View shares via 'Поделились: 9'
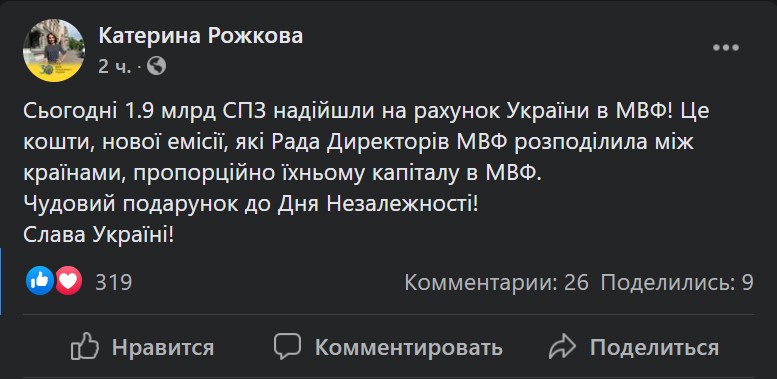This screenshot has width=777, height=379. coord(677,282)
